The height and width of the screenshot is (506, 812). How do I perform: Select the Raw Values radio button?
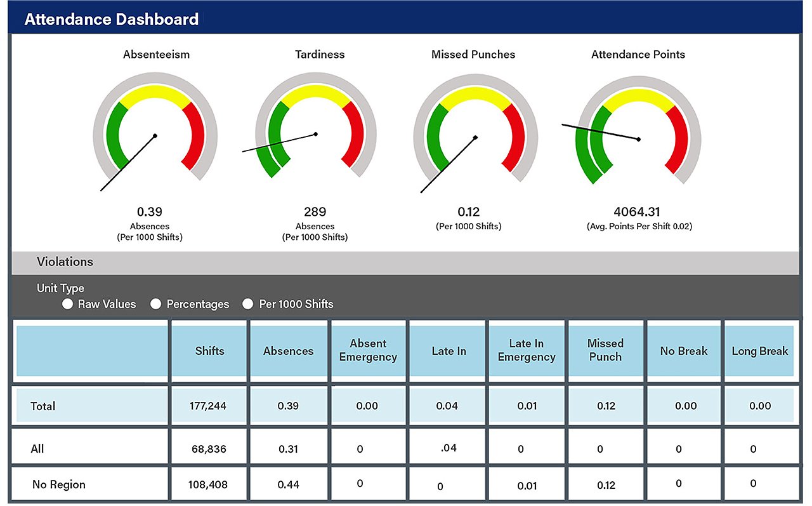tap(68, 304)
